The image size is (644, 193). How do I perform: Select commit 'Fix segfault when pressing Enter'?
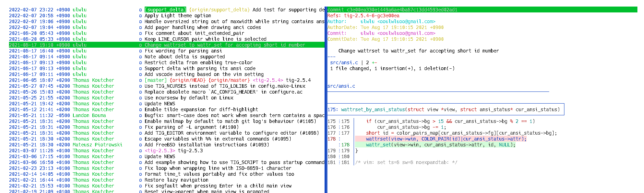(x=166, y=186)
